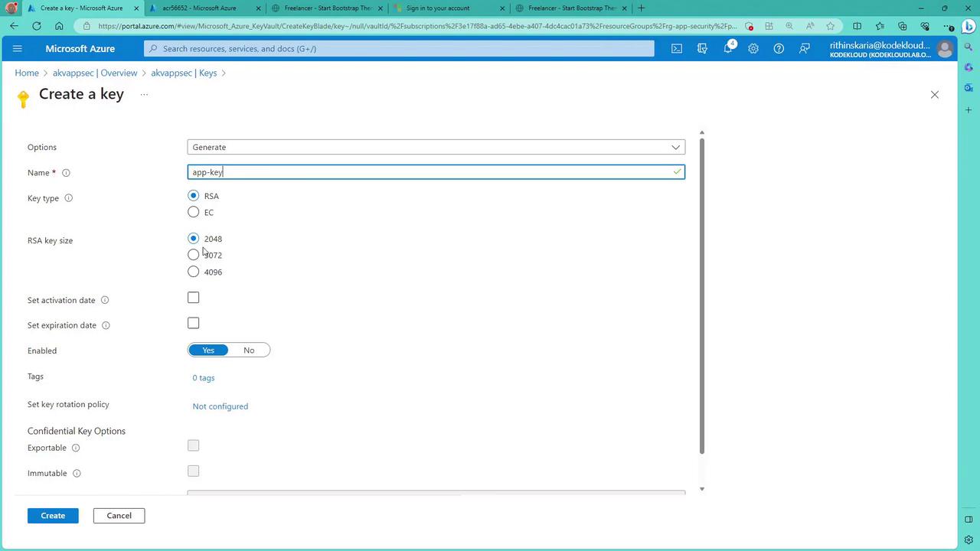
Task: Open akvappsec Keys breadcrumb
Action: pos(184,73)
